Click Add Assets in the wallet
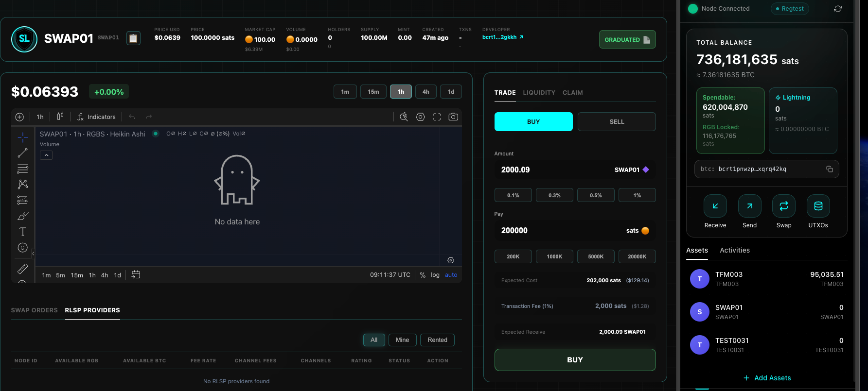This screenshot has height=391, width=868. click(x=767, y=378)
